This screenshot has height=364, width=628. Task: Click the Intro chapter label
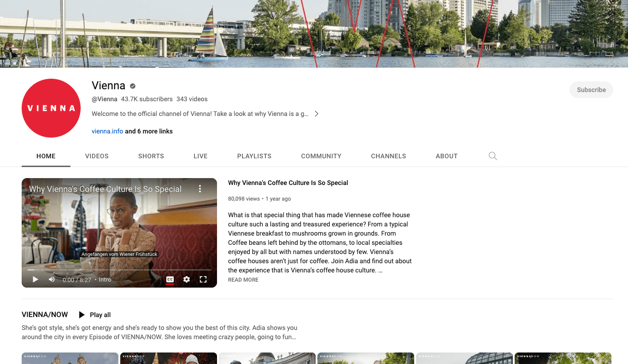click(x=105, y=280)
